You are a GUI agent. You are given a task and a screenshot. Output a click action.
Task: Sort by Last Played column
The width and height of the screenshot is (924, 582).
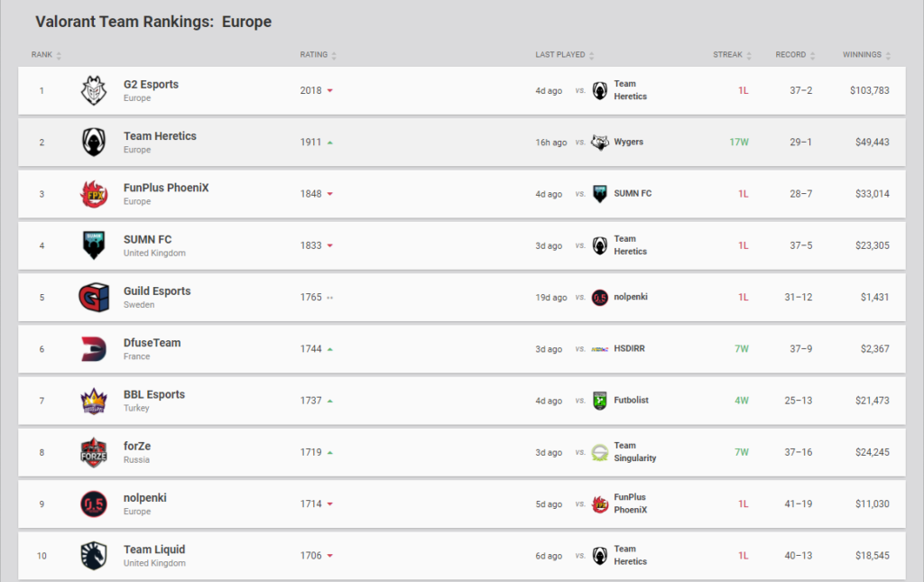pos(564,55)
